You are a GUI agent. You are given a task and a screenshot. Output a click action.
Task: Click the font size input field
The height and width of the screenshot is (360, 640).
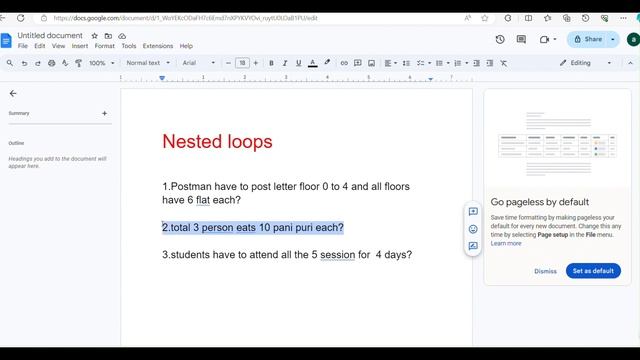point(242,63)
